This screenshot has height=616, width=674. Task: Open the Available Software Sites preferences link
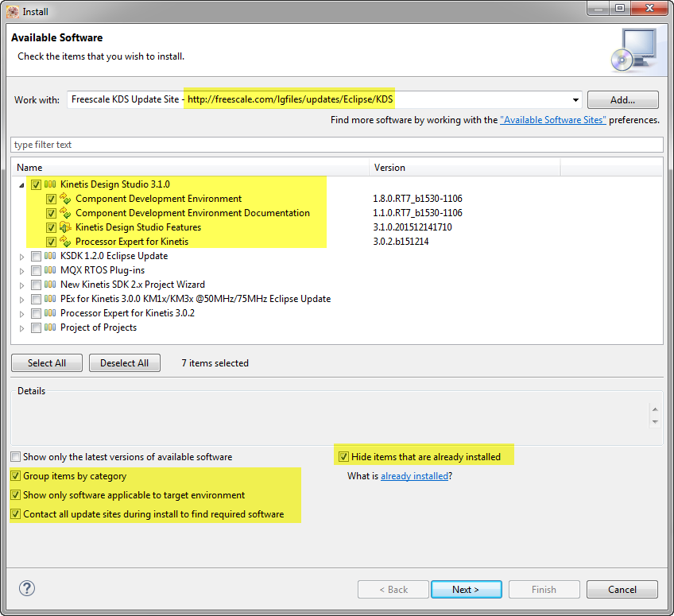[x=554, y=119]
